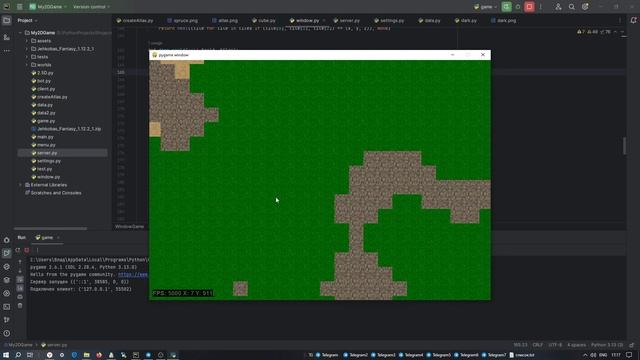Expand the assets folder
The height and width of the screenshot is (360, 640).
tap(27, 41)
